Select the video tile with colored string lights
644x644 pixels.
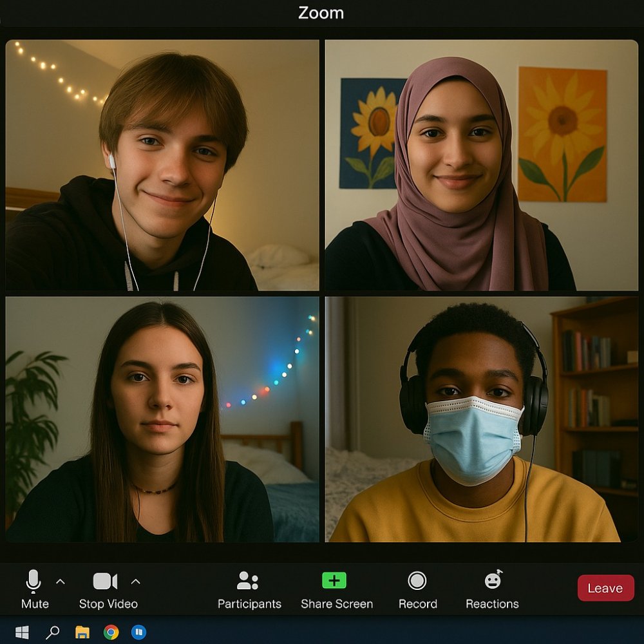[x=162, y=419]
